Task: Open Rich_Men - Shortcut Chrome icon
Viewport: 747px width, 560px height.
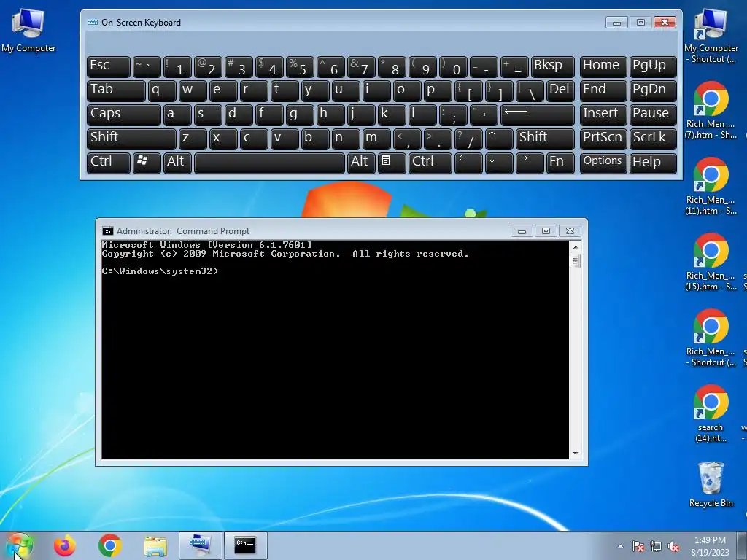Action: (711, 338)
